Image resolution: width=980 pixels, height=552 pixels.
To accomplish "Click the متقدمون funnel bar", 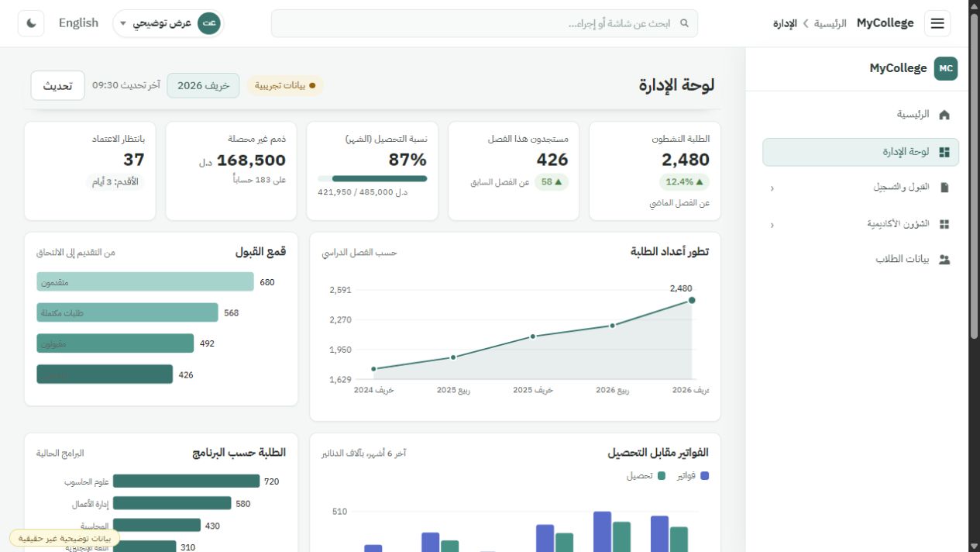I will [x=145, y=281].
